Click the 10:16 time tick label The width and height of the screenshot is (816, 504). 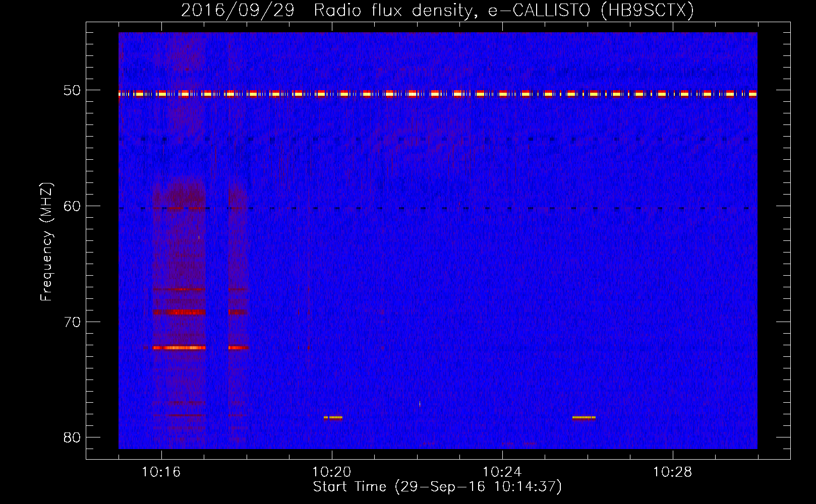(161, 472)
